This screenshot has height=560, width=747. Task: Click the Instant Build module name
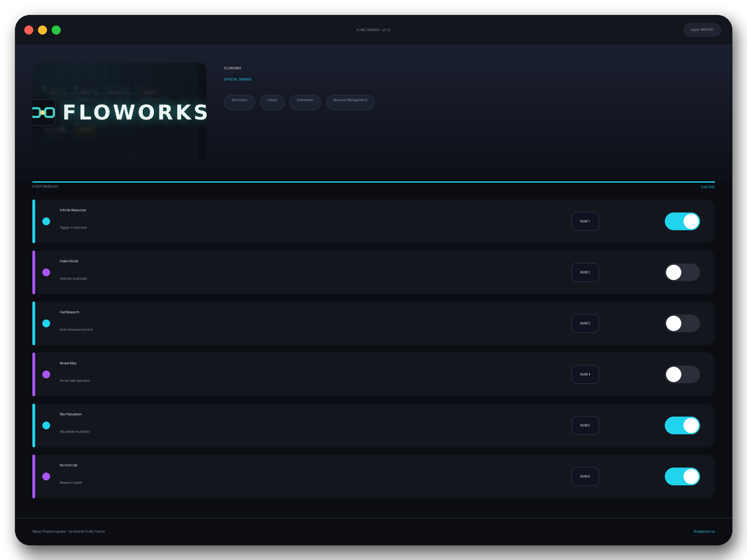click(x=69, y=261)
